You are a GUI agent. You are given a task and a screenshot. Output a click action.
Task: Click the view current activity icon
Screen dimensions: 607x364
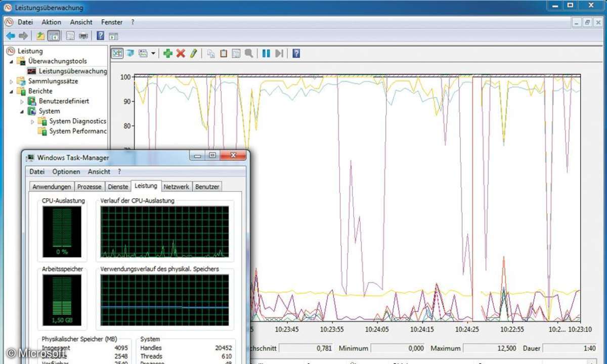click(117, 53)
